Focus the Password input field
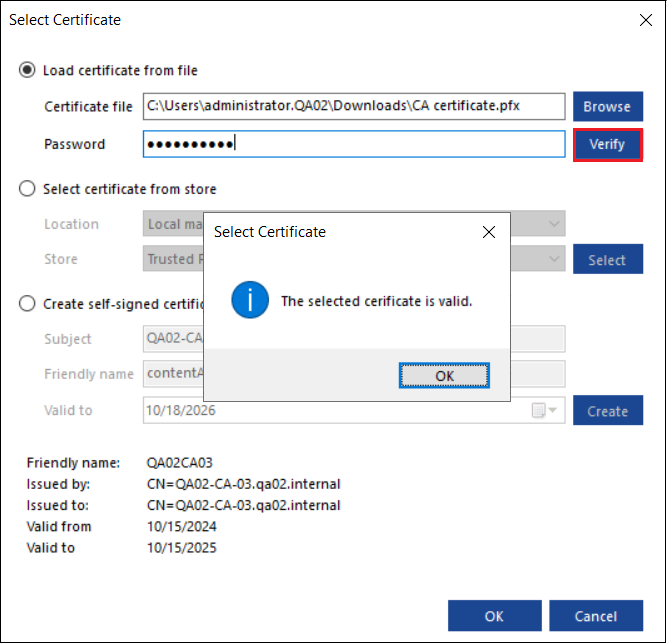The width and height of the screenshot is (667, 644). tap(354, 144)
